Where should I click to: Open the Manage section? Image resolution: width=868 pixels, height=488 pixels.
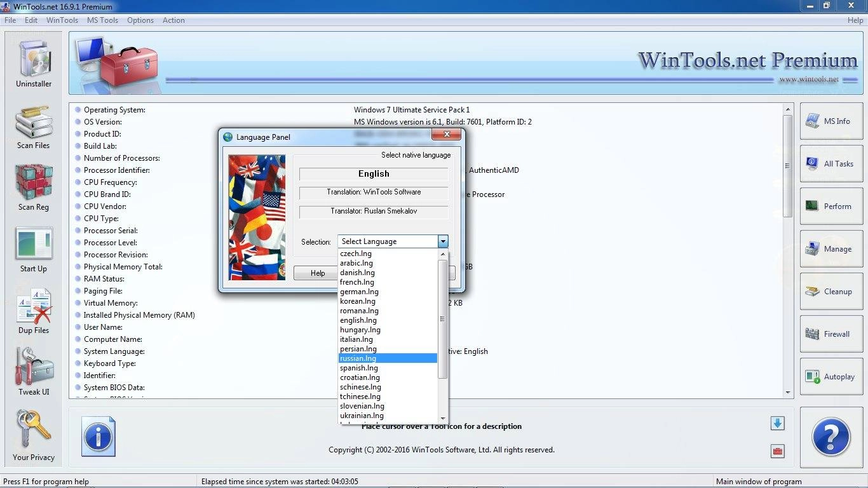pos(831,249)
